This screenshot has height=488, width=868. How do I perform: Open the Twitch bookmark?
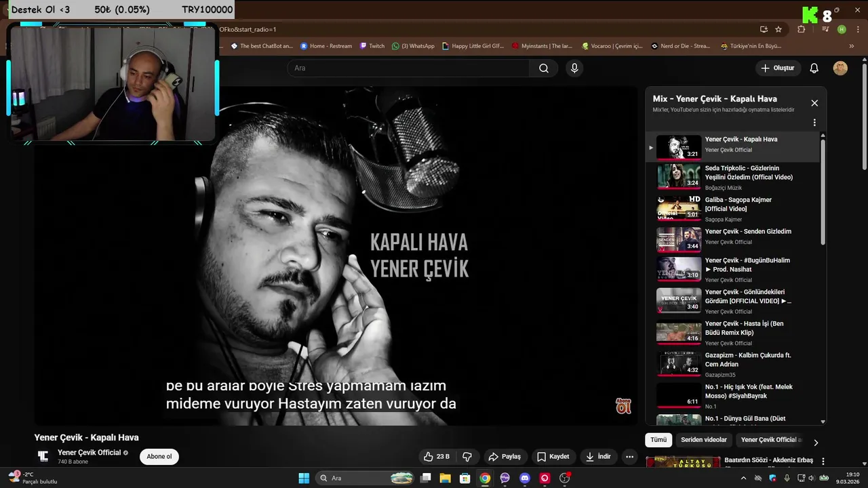[x=372, y=46]
